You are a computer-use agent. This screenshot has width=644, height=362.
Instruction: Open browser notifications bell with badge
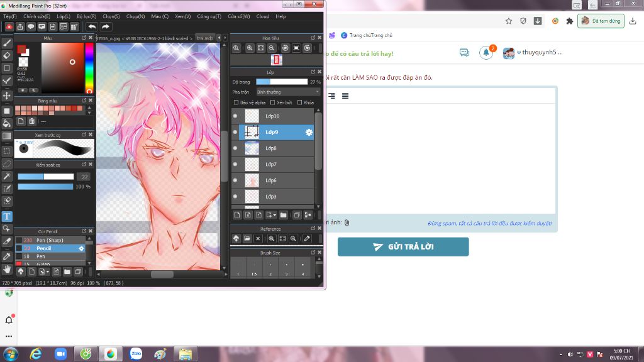point(486,53)
